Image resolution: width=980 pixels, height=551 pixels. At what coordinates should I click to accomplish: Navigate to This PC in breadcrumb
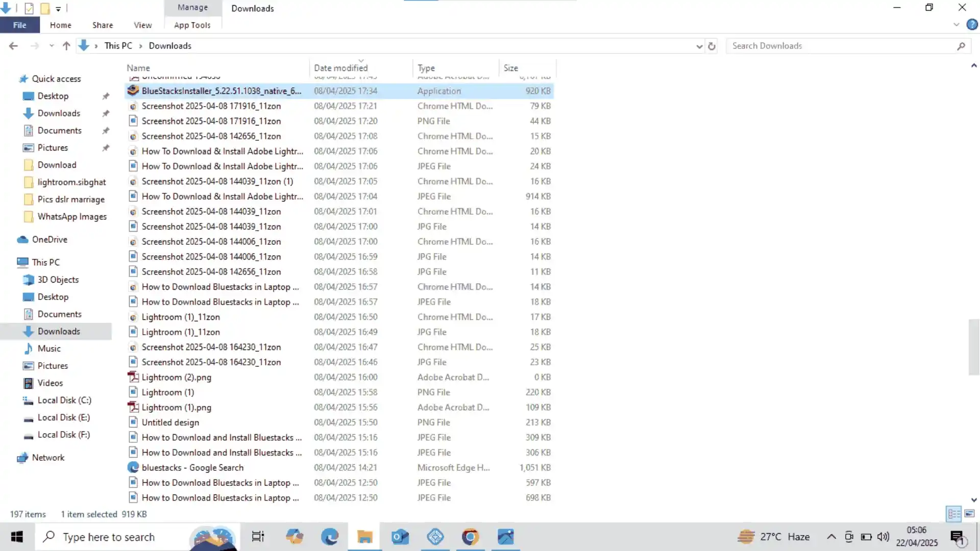click(118, 46)
